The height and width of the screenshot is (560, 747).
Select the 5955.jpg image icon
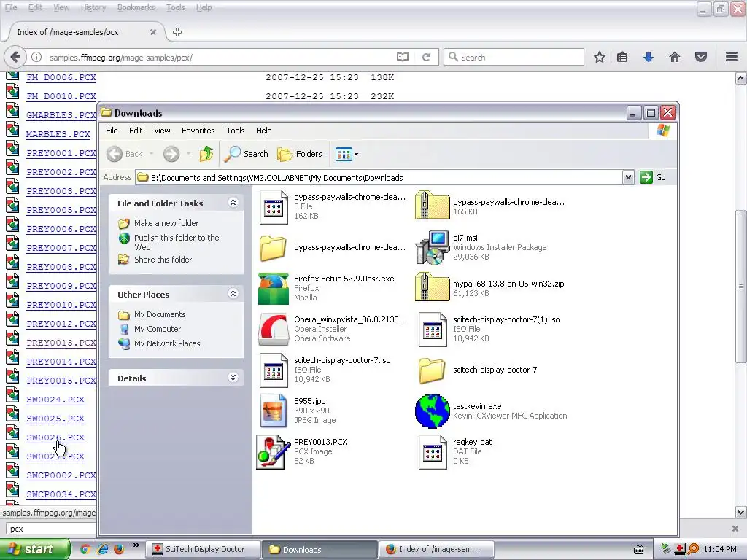[x=273, y=411]
